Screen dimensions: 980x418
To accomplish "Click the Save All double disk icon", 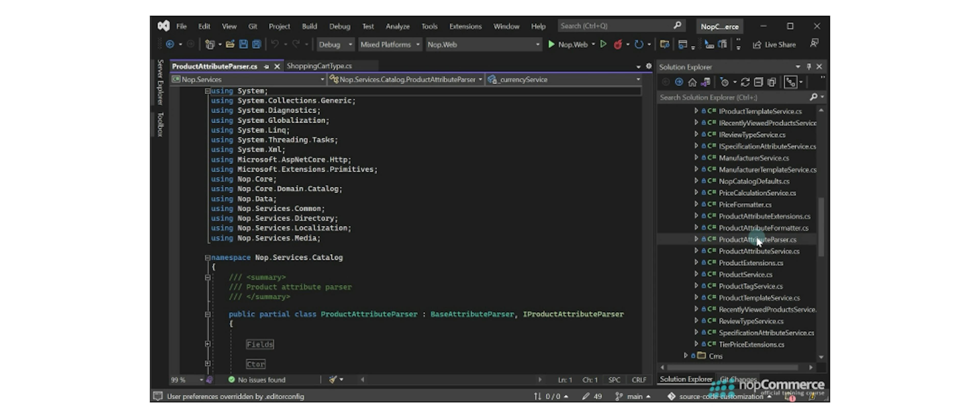I will point(256,44).
